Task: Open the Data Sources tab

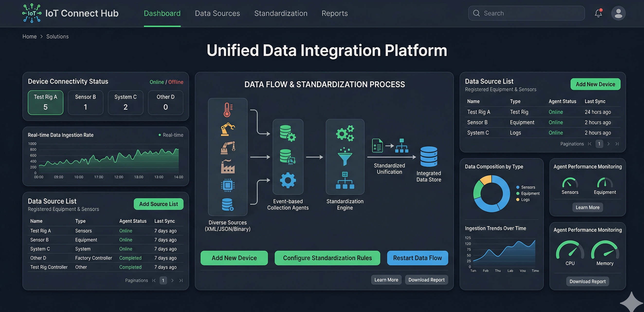Action: [217, 13]
